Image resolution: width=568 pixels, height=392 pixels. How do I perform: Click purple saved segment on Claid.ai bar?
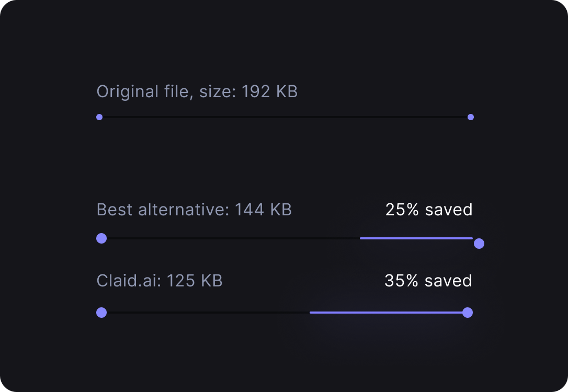pyautogui.click(x=386, y=313)
